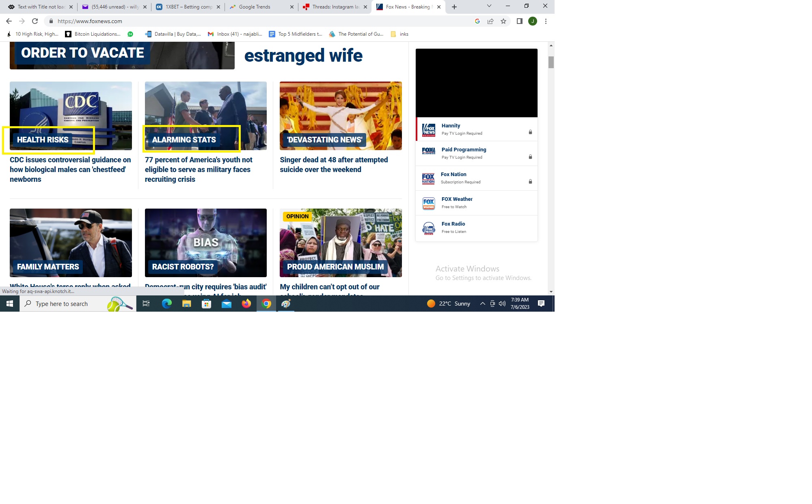812x504 pixels.
Task: Go back using the browser back arrow
Action: coord(9,21)
